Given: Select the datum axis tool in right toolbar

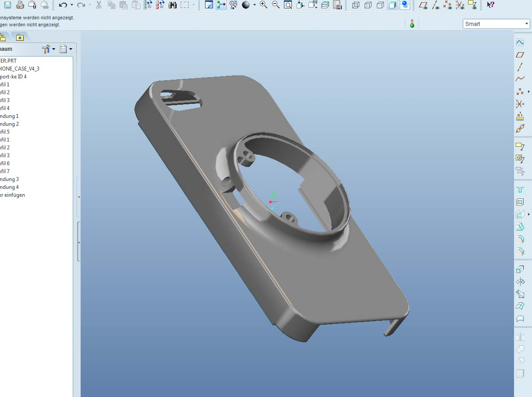Looking at the screenshot, I should (x=520, y=67).
